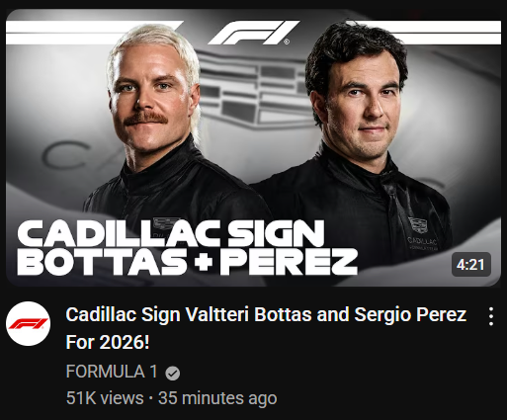Click the 'BOTTAS' word in the thumbnail

(103, 262)
